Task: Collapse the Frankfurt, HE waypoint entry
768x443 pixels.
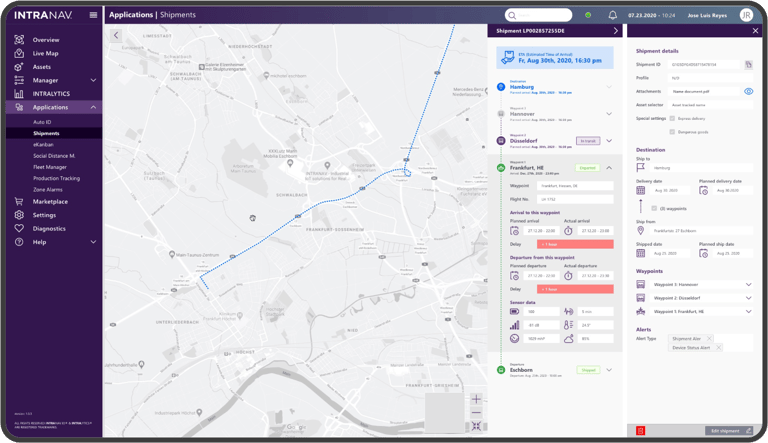Action: click(609, 168)
